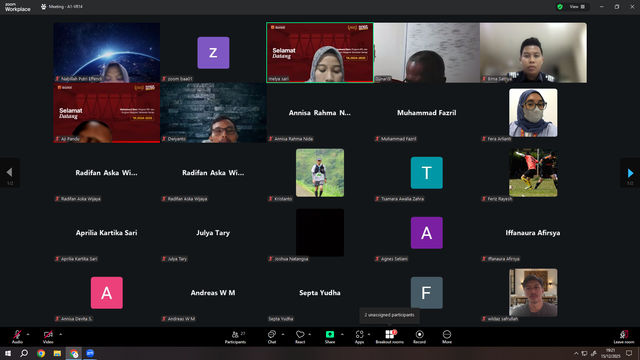The image size is (640, 360).
Task: Click Fera Arlianti's profile photo
Action: coord(533,113)
